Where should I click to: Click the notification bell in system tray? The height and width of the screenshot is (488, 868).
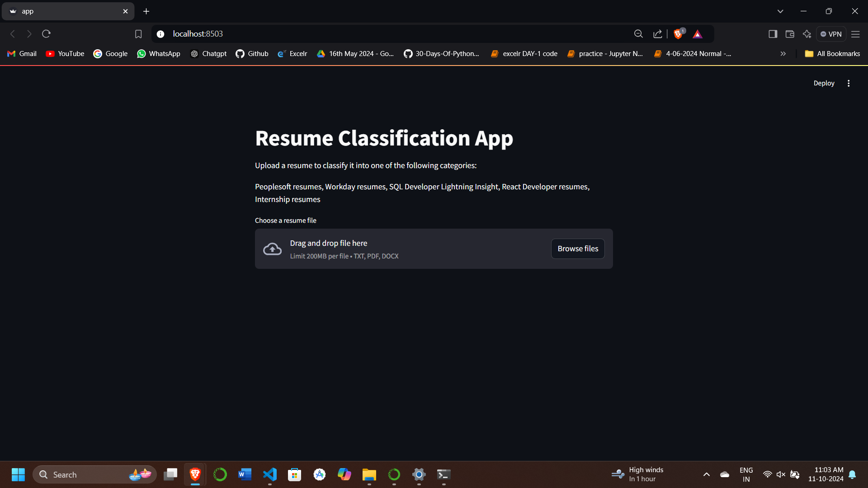(x=852, y=474)
